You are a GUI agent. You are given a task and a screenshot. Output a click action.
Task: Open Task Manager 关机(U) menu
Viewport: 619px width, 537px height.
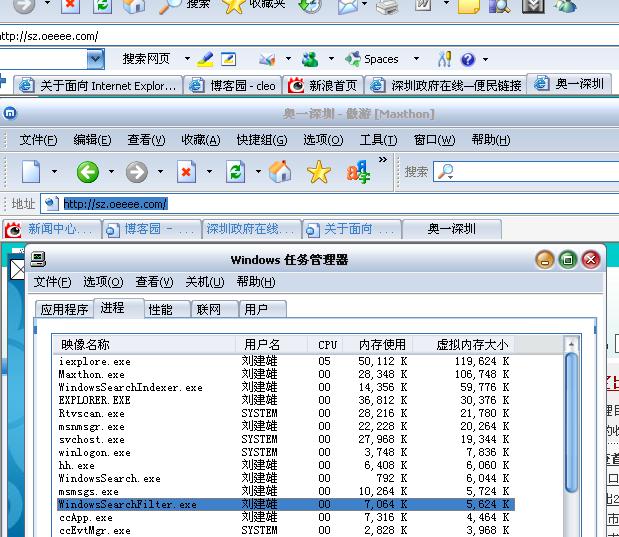click(204, 282)
